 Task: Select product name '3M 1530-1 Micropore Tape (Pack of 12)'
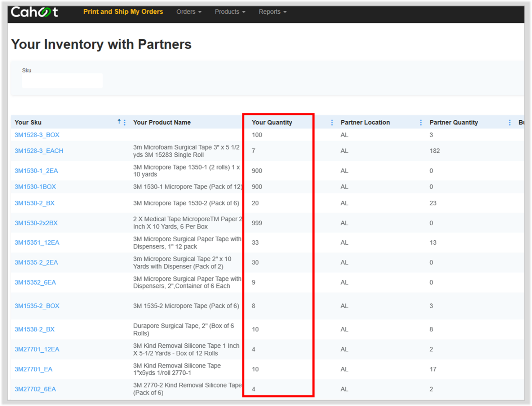(x=188, y=187)
